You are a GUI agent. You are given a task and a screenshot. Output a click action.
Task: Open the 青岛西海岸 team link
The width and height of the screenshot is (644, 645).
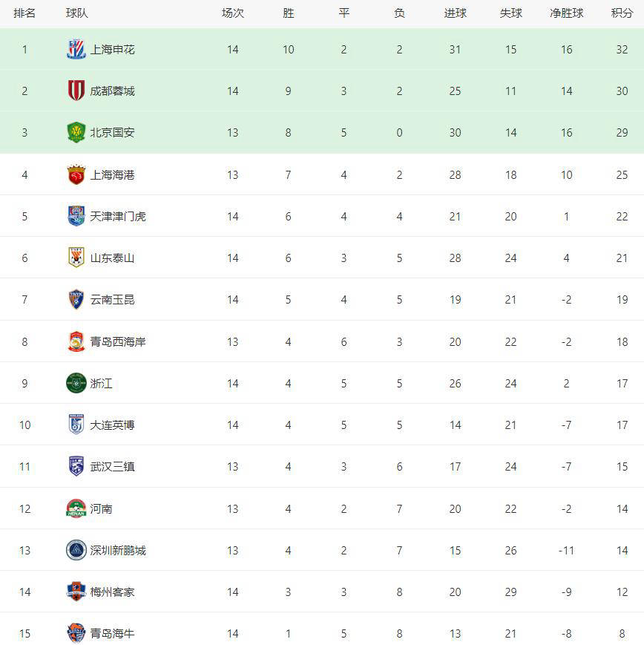coord(118,341)
